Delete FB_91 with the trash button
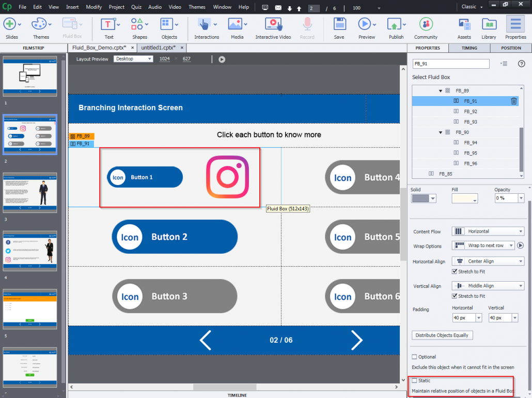This screenshot has height=398, width=532. (x=513, y=101)
